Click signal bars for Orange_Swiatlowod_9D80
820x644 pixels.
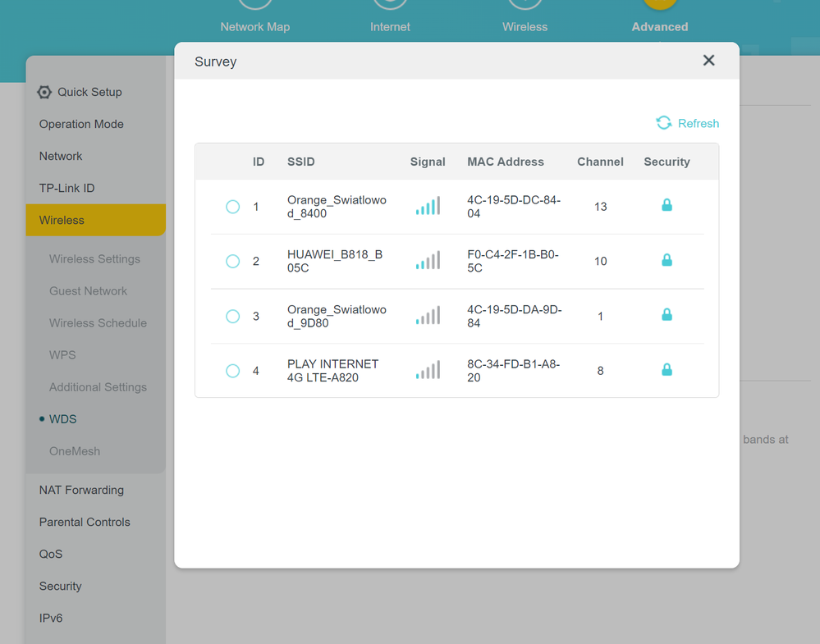pos(428,316)
